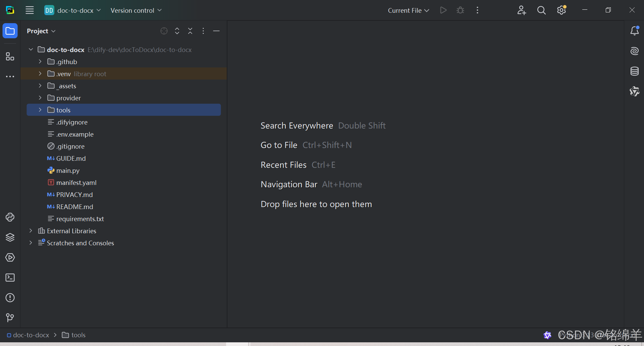Screen dimensions: 644x346
Task: Open the AI Assistant panel
Action: [635, 51]
